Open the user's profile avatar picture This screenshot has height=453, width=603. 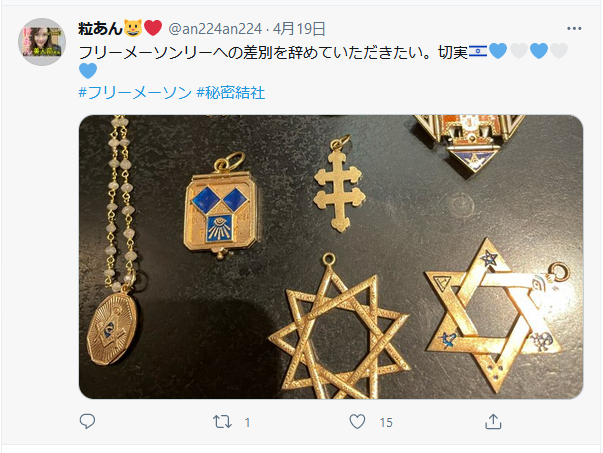tap(42, 42)
